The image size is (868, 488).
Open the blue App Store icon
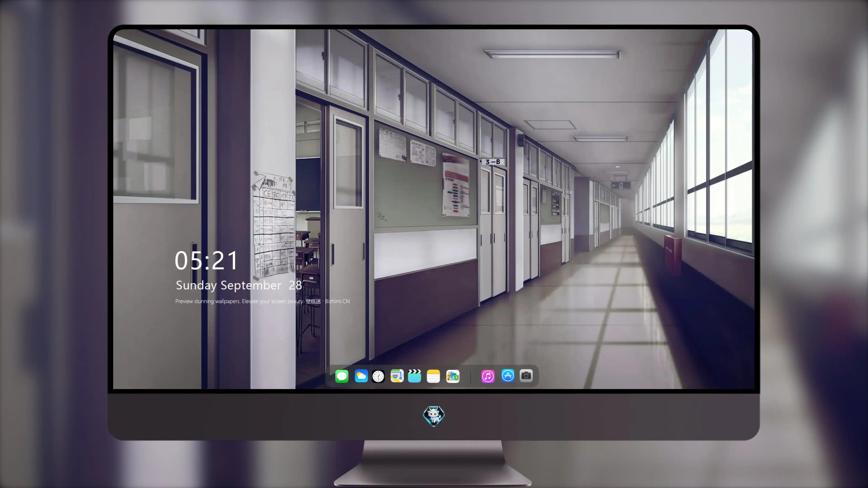point(508,375)
